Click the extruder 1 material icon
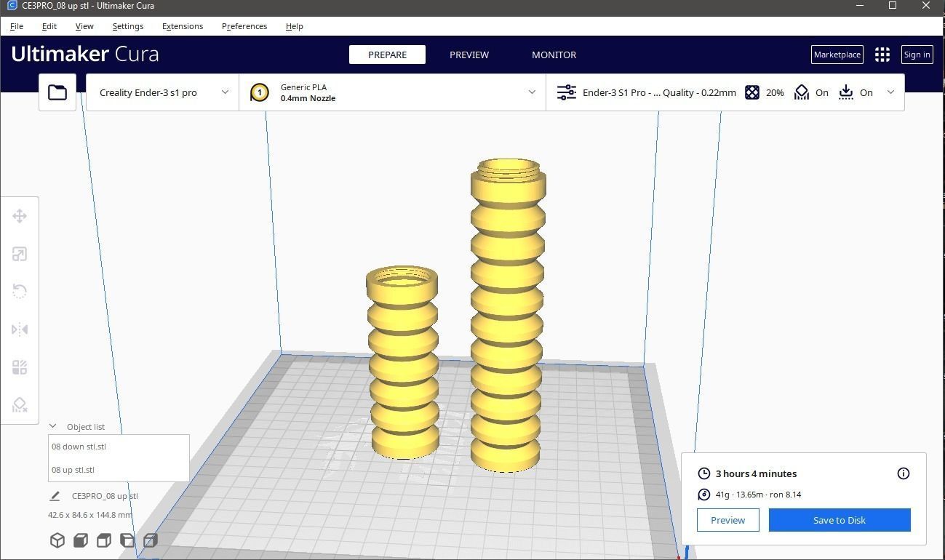This screenshot has height=560, width=945. tap(260, 92)
